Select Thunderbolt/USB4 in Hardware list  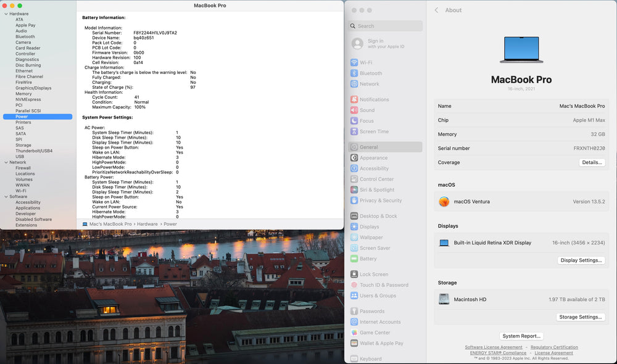tap(34, 151)
